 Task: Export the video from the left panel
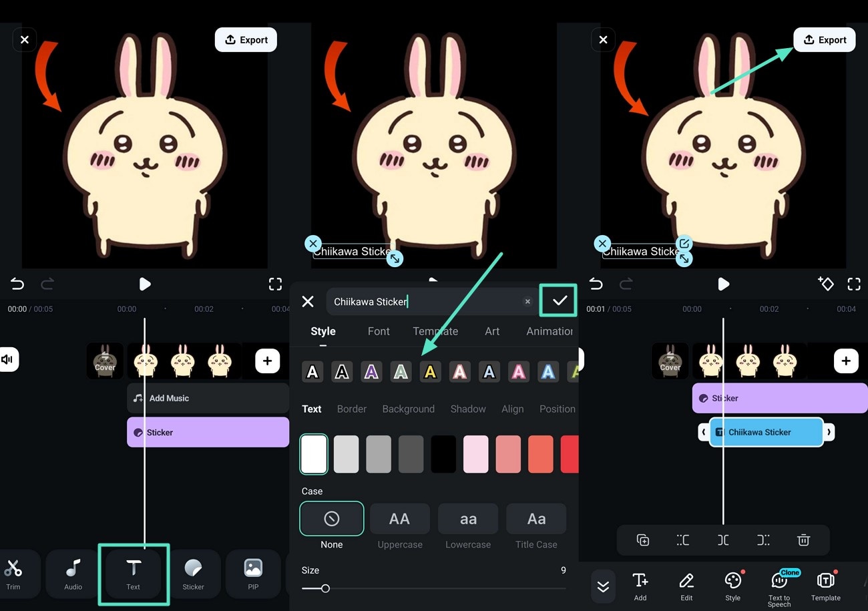(x=246, y=40)
